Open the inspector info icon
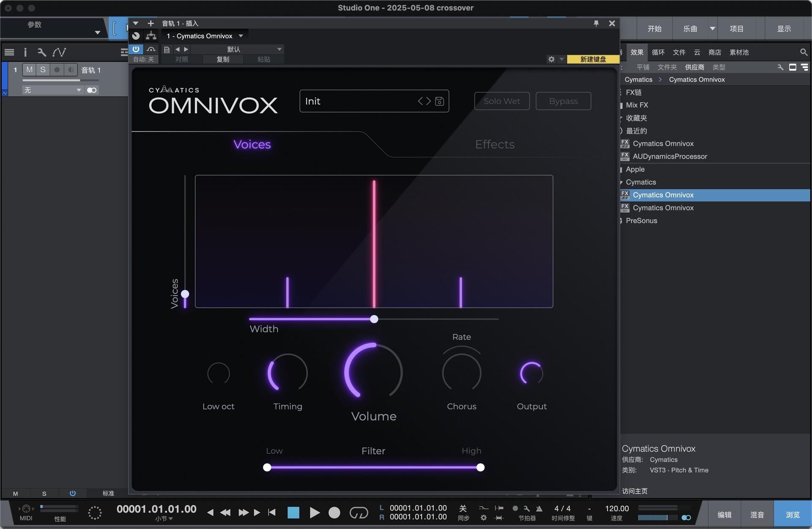Image resolution: width=812 pixels, height=529 pixels. click(25, 52)
